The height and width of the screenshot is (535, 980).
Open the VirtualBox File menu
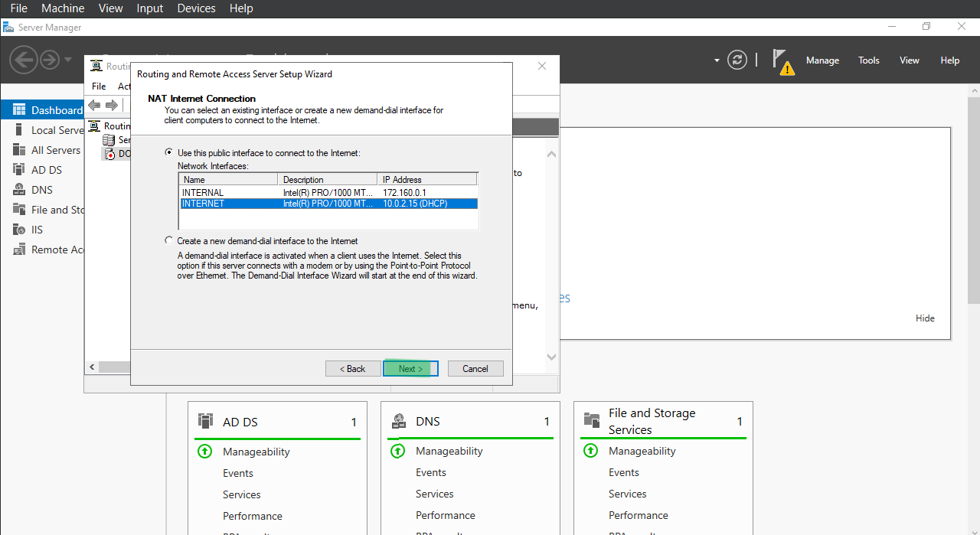(x=18, y=8)
